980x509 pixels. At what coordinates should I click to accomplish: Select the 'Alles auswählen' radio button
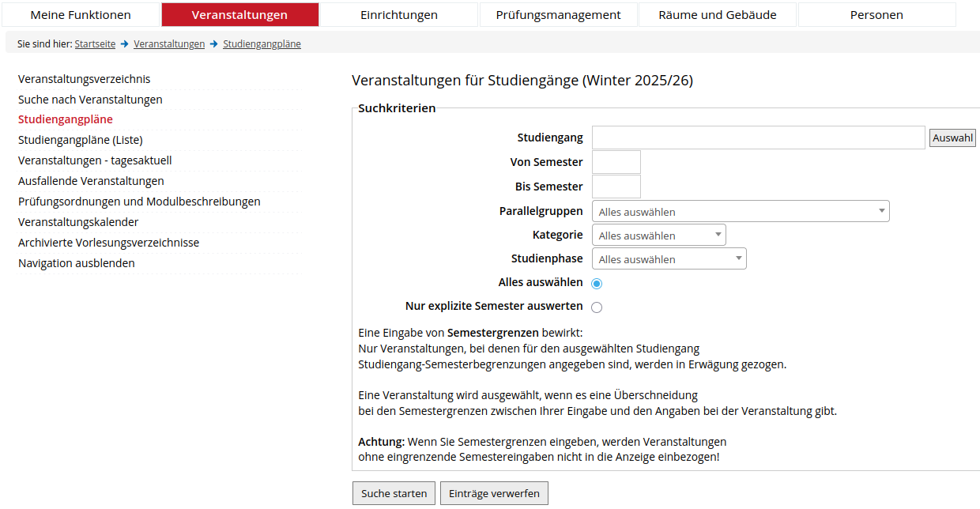[597, 283]
